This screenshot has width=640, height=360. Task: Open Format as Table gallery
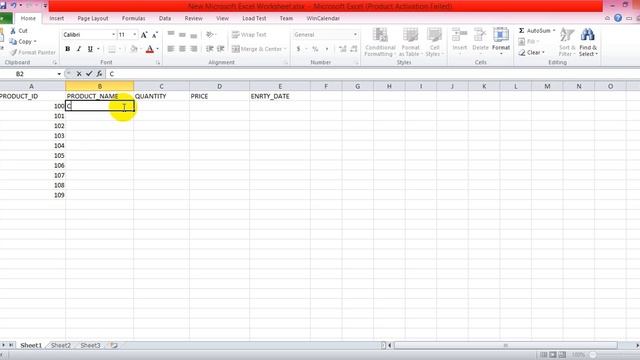point(410,42)
